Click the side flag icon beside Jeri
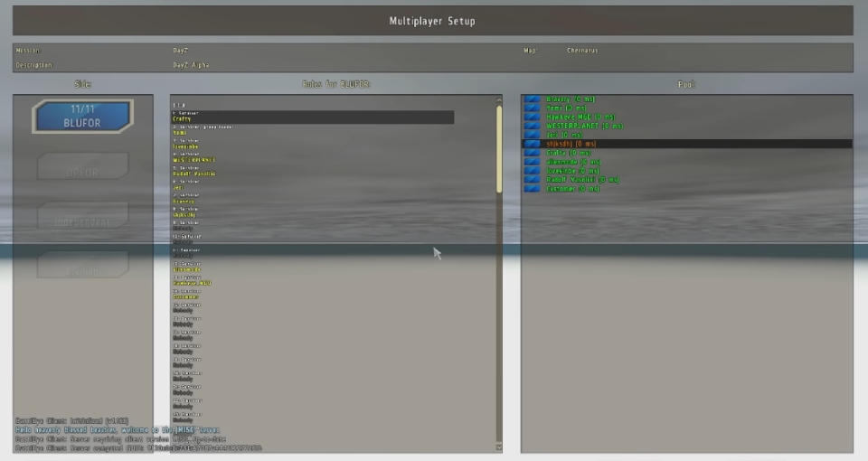This screenshot has width=868, height=461. pos(532,135)
